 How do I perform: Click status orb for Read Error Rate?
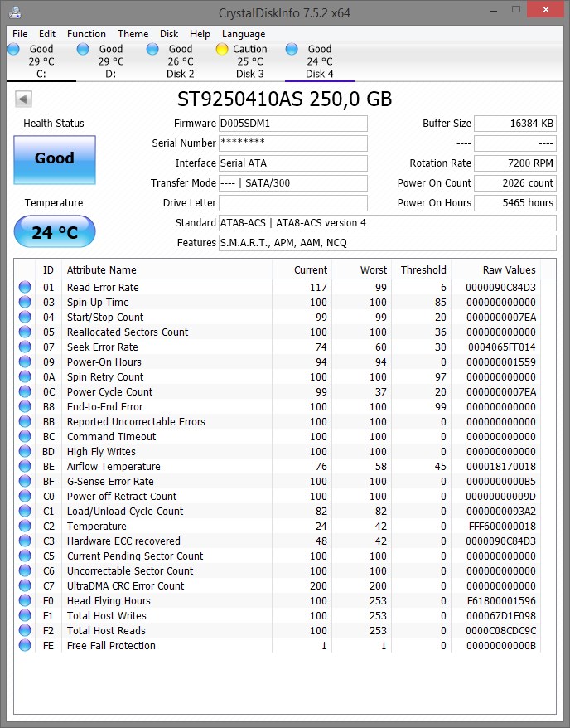[x=25, y=287]
